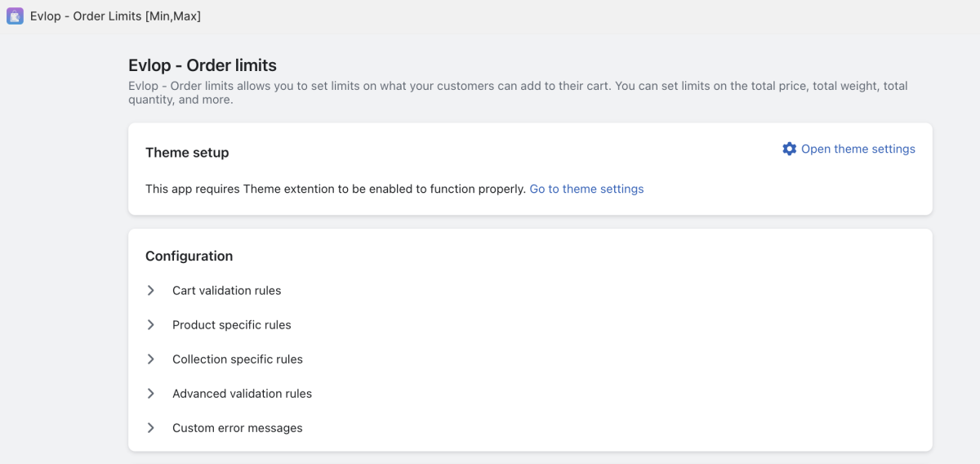Expand Advanced validation rules chevron
Image resolution: width=980 pixels, height=464 pixels.
point(151,394)
